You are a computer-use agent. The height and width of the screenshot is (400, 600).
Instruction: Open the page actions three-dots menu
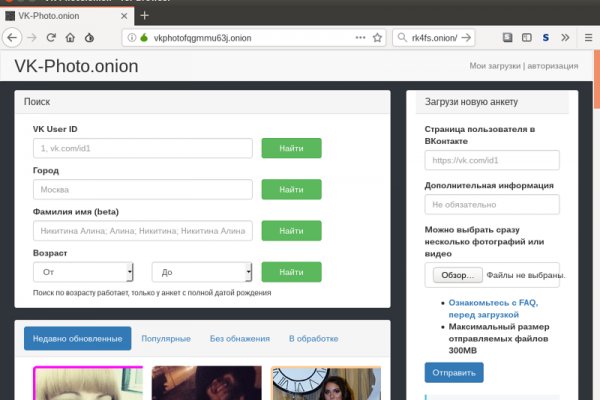pos(360,38)
